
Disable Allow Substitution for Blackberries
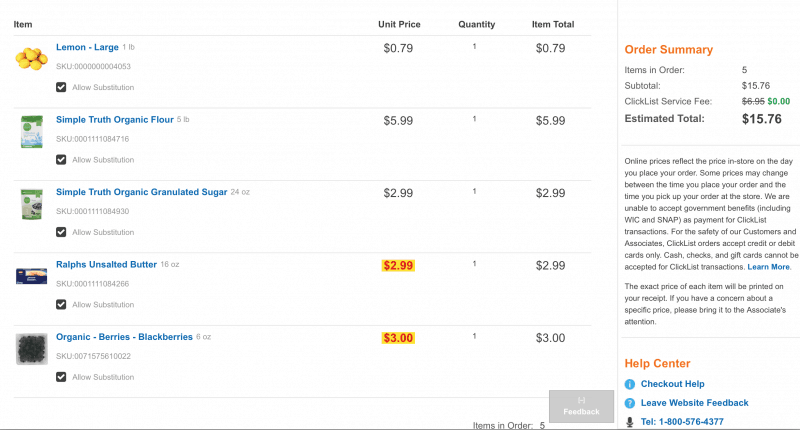[x=61, y=377]
